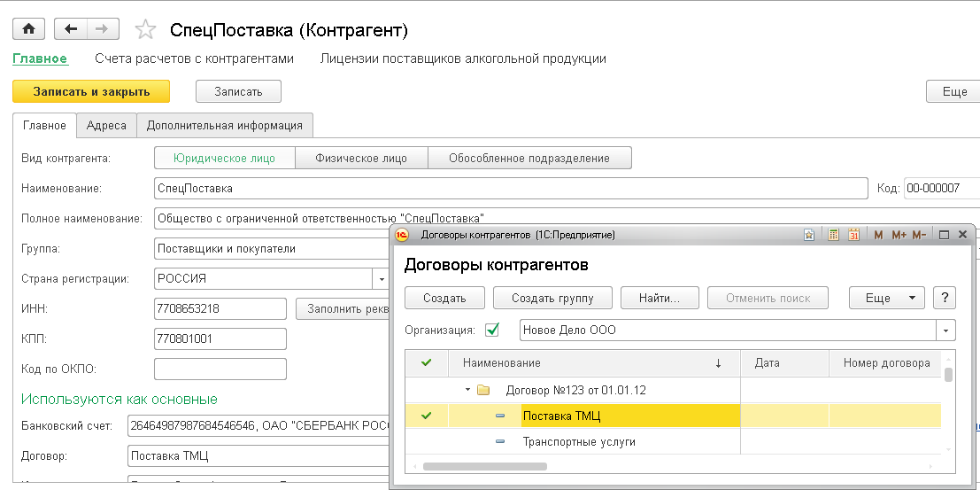The width and height of the screenshot is (980, 490).
Task: Add СпецПоставка to favorites with star
Action: tap(145, 30)
